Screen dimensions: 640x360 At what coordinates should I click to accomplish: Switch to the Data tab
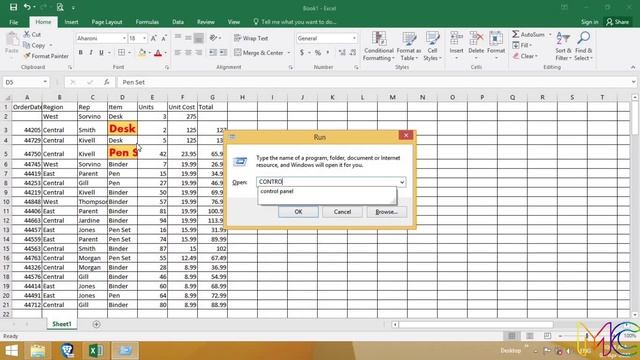[x=178, y=22]
